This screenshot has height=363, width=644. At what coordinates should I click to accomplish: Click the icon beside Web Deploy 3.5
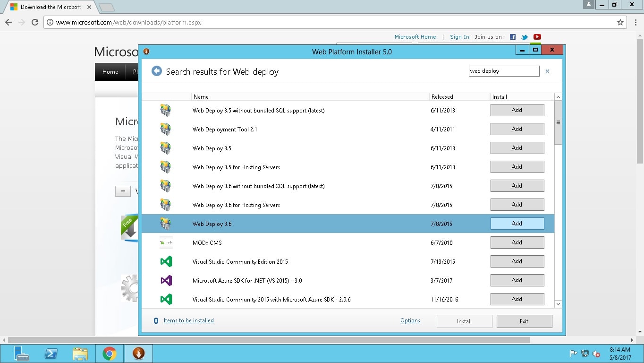pos(165,148)
